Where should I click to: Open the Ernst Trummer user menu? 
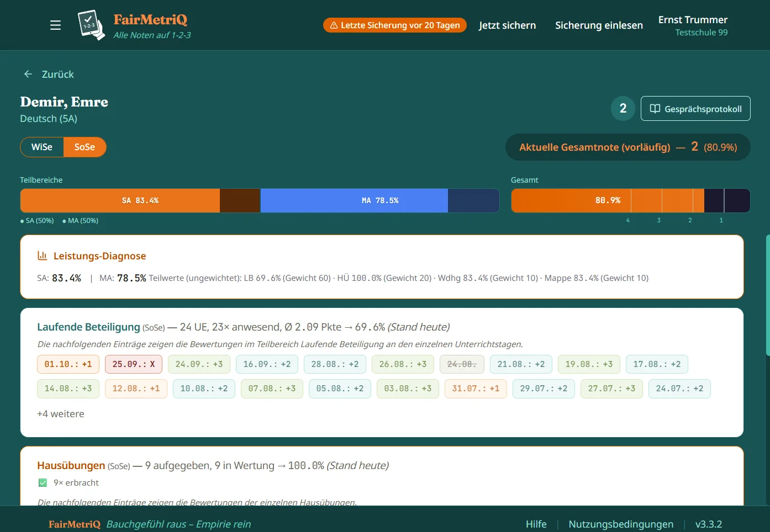click(693, 25)
